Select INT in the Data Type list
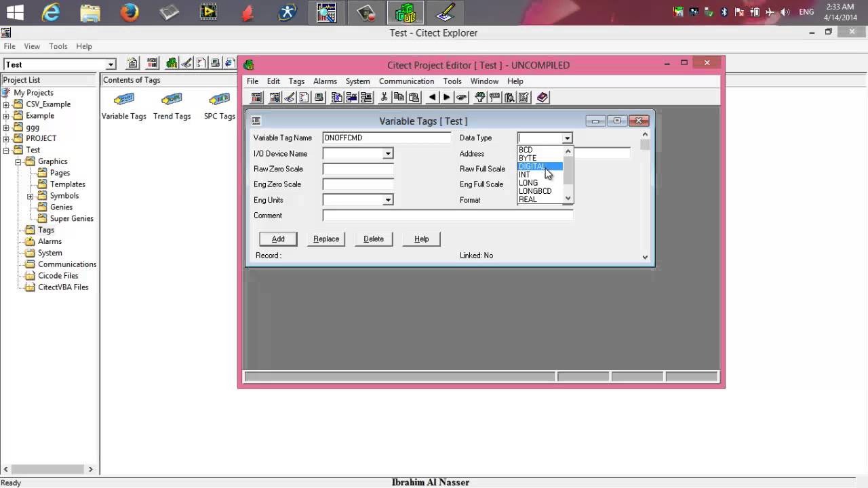 [540, 175]
